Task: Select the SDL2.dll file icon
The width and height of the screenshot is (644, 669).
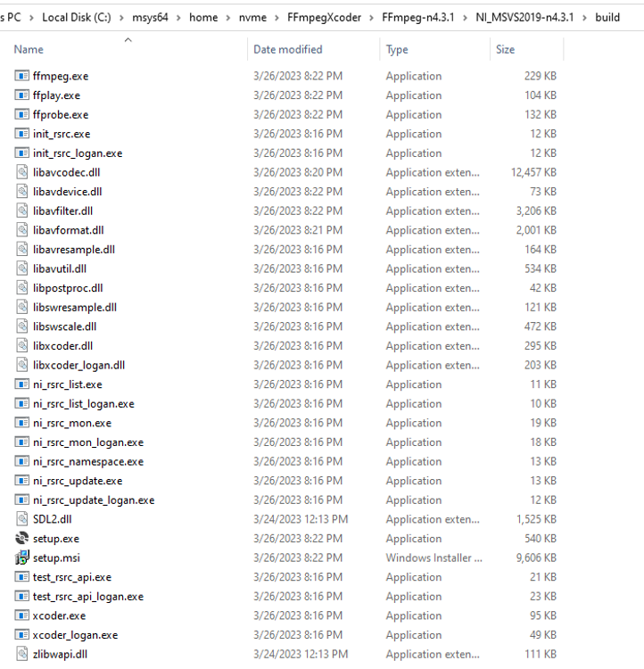Action: tap(22, 519)
